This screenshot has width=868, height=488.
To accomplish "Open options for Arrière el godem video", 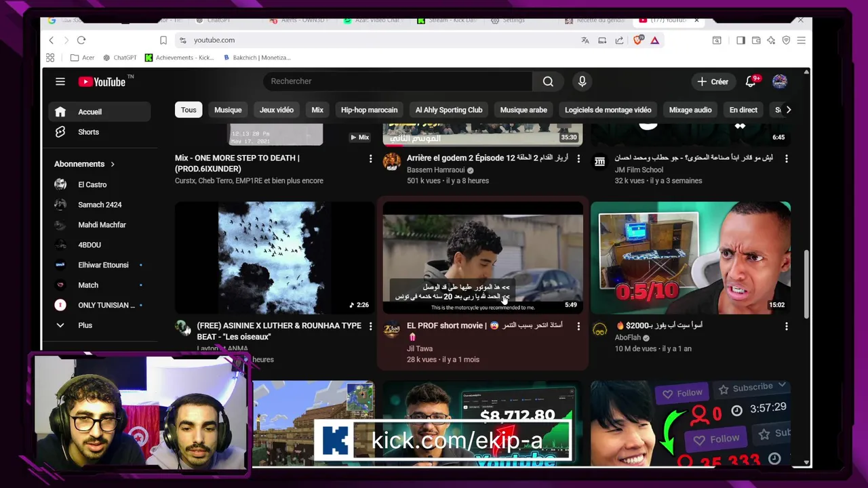I will coord(578,158).
